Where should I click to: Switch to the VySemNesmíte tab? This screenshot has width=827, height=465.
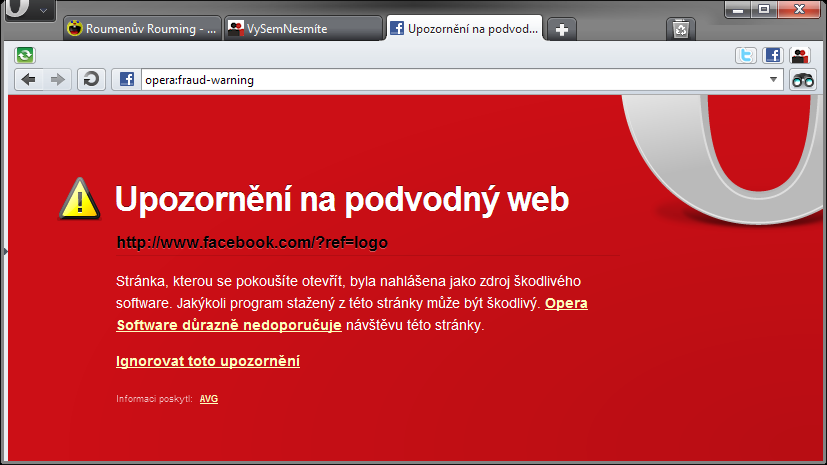click(303, 28)
